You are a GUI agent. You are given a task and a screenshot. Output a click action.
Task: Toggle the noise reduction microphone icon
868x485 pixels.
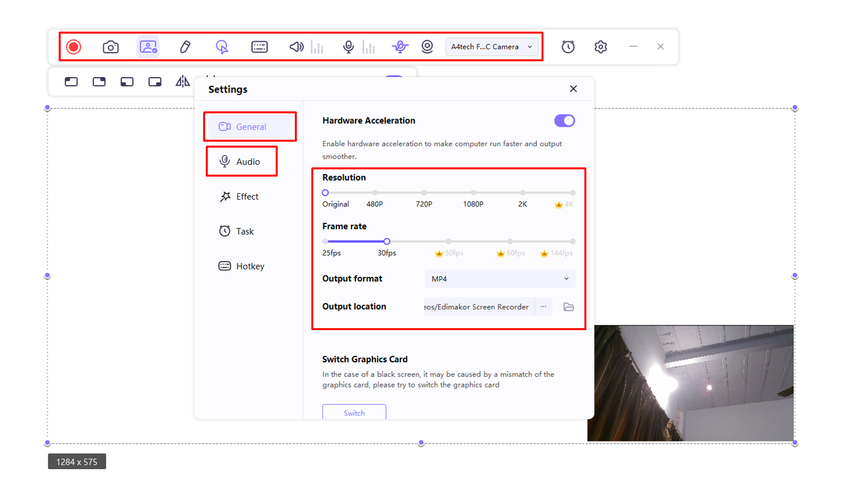pos(399,47)
